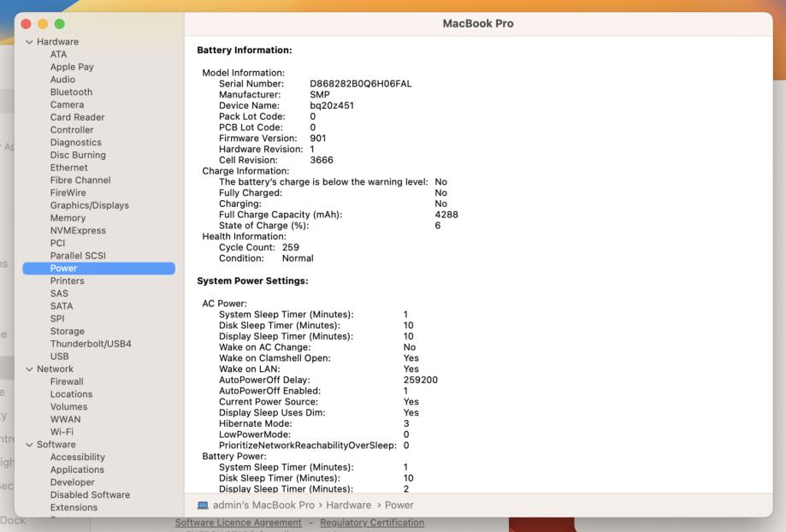Select Memory in the sidebar

coord(68,217)
